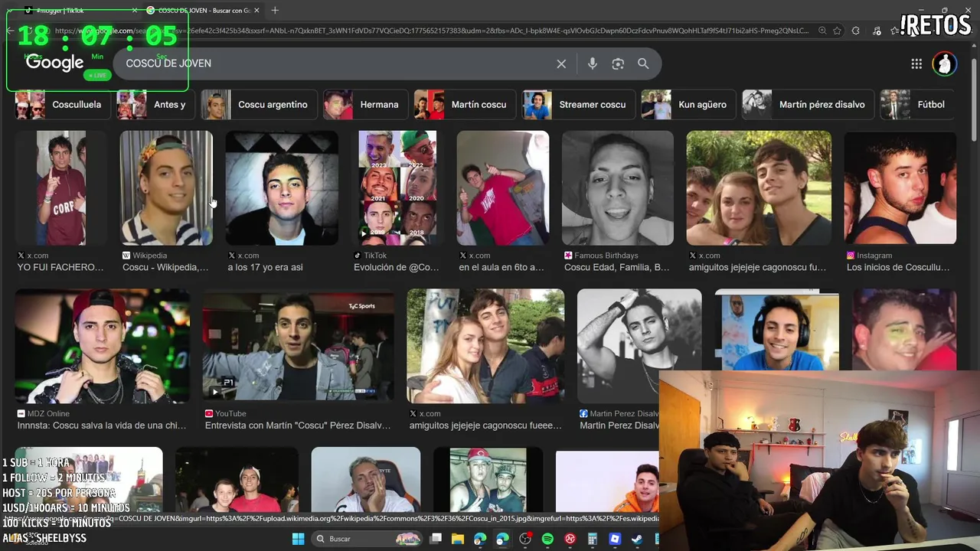Click 'Los inicios de Coscullu...' caption link
Screen dimensions: 980x551
pyautogui.click(x=898, y=267)
